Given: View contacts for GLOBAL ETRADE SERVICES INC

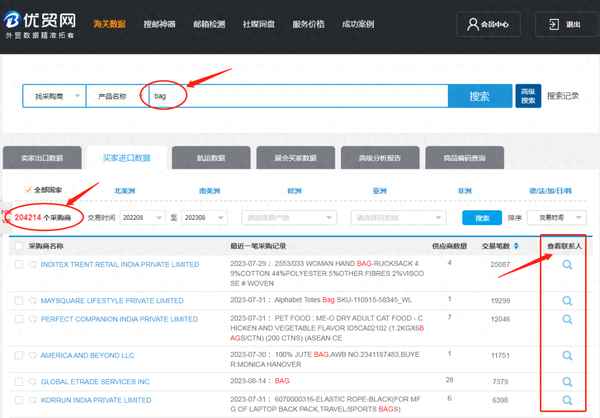Looking at the screenshot, I should click(567, 381).
